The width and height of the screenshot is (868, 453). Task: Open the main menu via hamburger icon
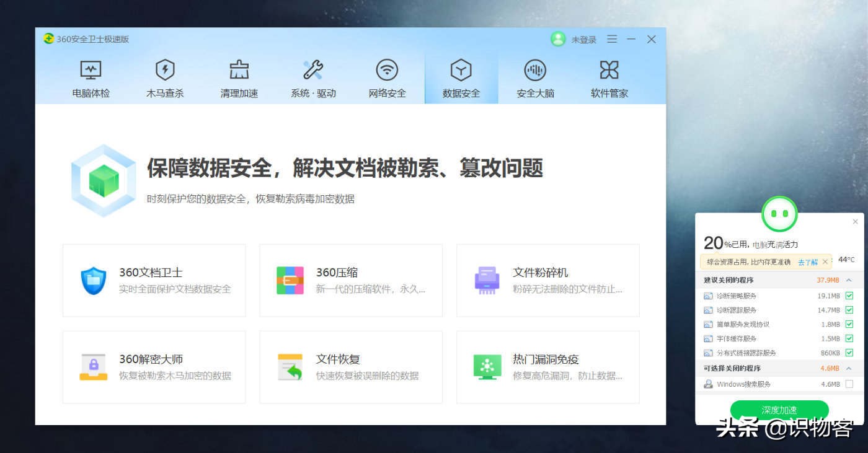coord(611,39)
